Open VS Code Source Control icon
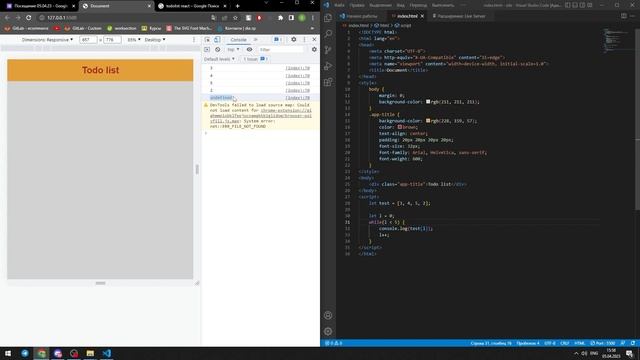 (328, 50)
